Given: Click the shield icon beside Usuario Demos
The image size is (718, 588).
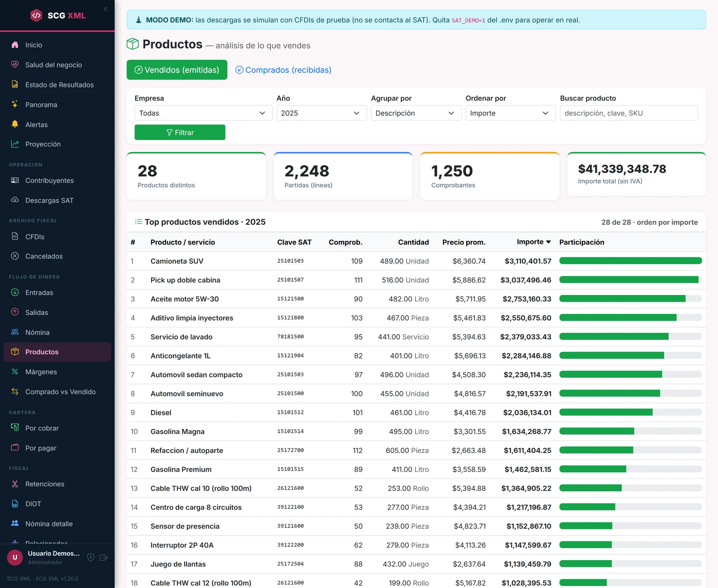Looking at the screenshot, I should [x=91, y=558].
